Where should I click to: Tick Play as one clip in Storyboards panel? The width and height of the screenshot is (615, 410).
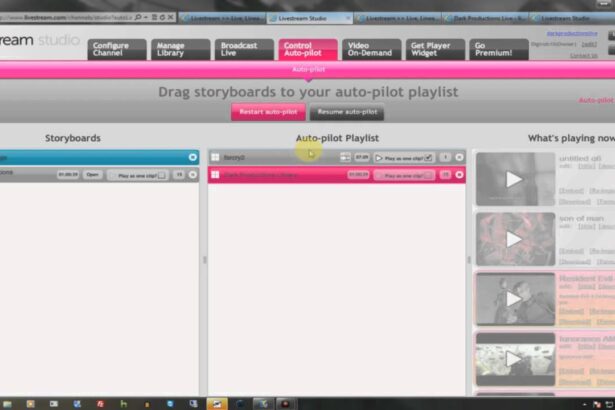click(162, 175)
